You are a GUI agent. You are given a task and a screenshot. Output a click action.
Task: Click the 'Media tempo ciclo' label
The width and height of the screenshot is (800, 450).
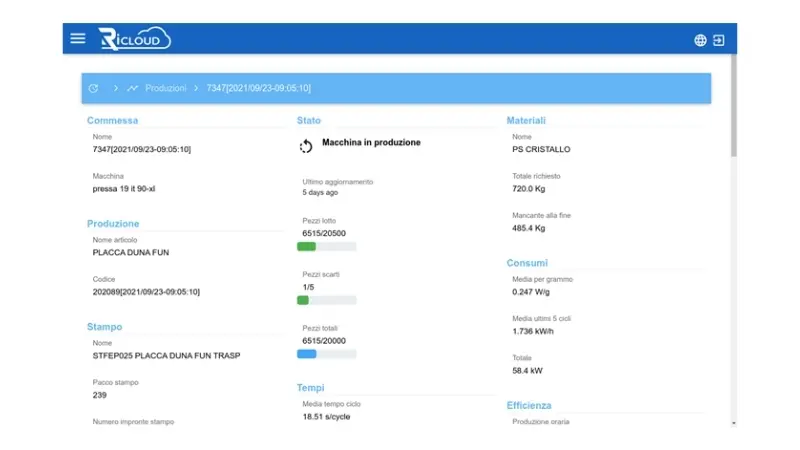(x=332, y=404)
